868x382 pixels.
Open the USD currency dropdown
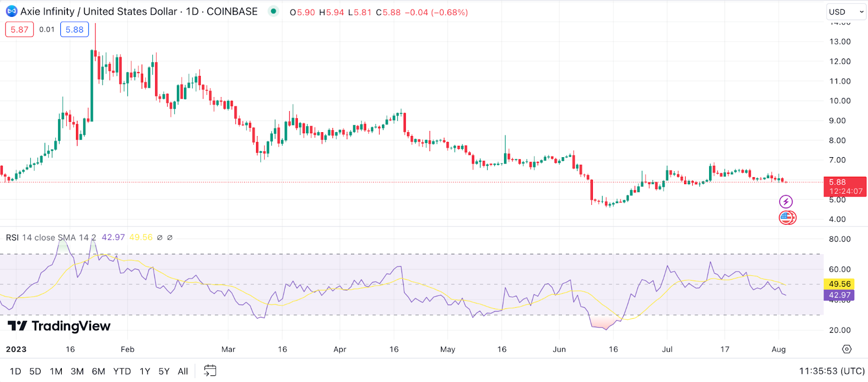(846, 11)
